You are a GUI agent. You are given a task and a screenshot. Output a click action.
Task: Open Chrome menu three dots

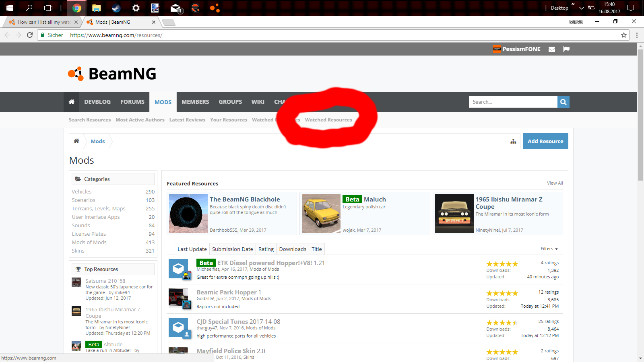tap(637, 35)
